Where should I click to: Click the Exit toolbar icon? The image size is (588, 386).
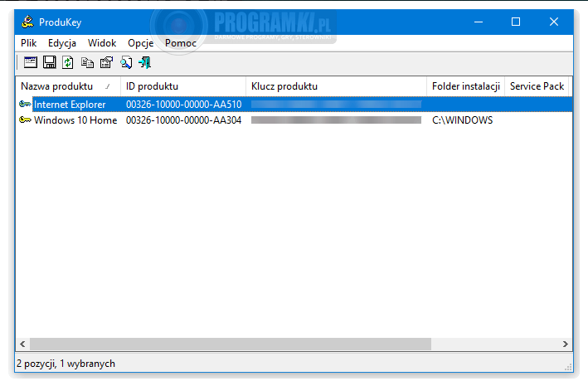[x=145, y=62]
